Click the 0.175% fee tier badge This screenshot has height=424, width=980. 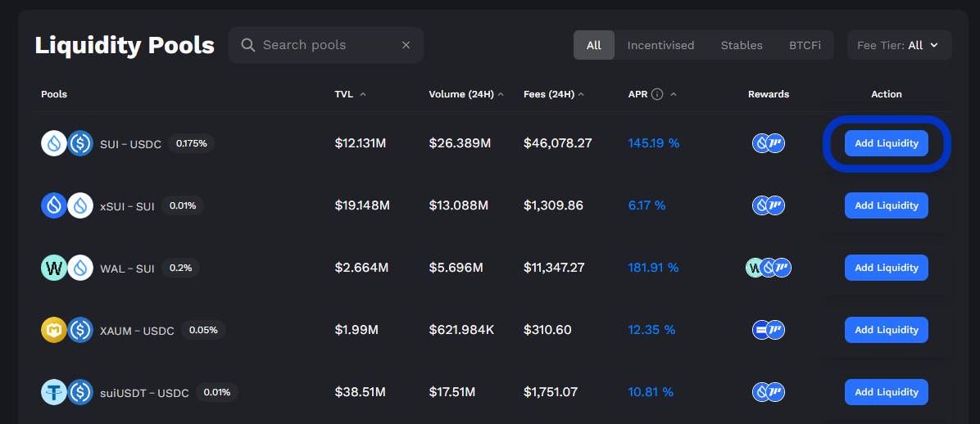pos(193,143)
